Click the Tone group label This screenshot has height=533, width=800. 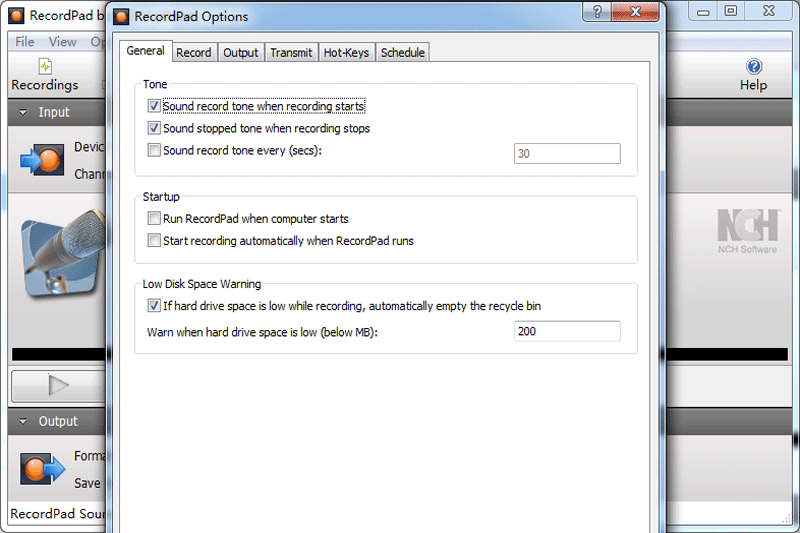click(x=155, y=84)
